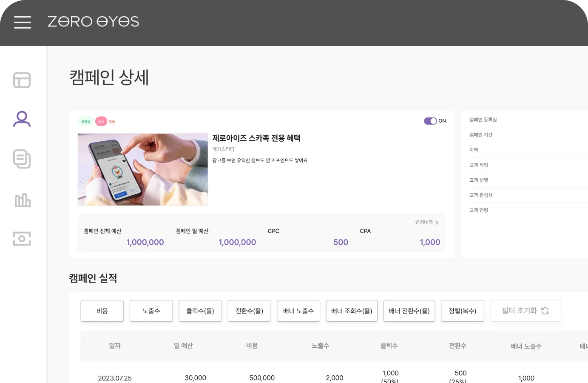Click the 캠페인 등록일 row
588x383 pixels.
tap(528, 120)
